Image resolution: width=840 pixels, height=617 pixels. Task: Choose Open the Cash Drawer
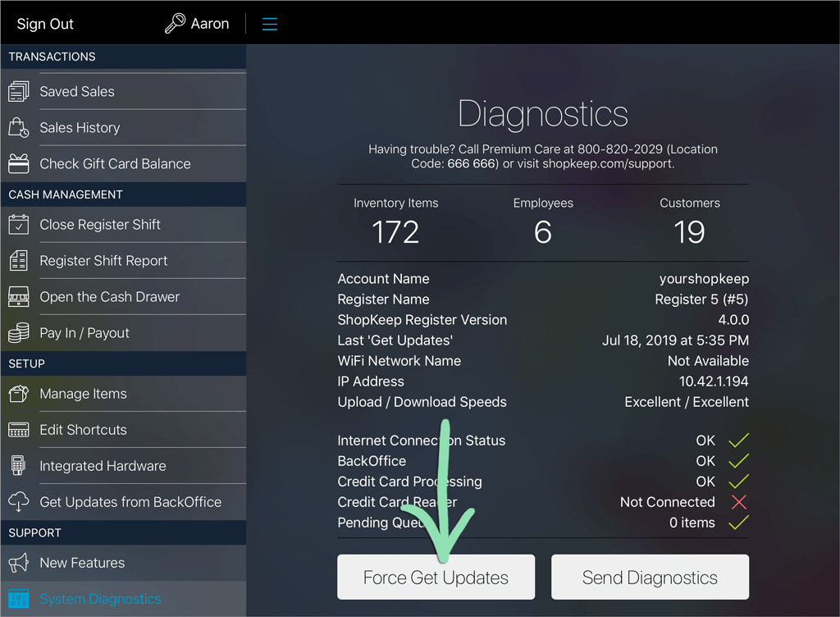tap(124, 297)
